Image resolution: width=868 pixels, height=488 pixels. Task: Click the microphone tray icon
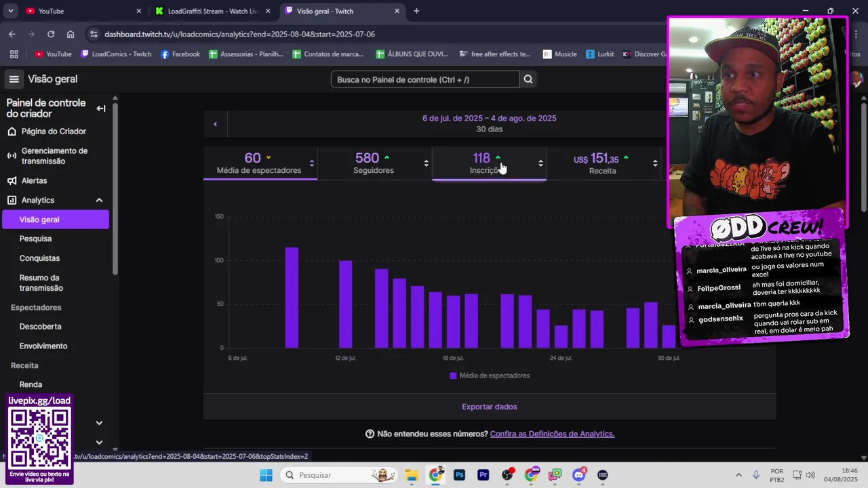pos(756,475)
